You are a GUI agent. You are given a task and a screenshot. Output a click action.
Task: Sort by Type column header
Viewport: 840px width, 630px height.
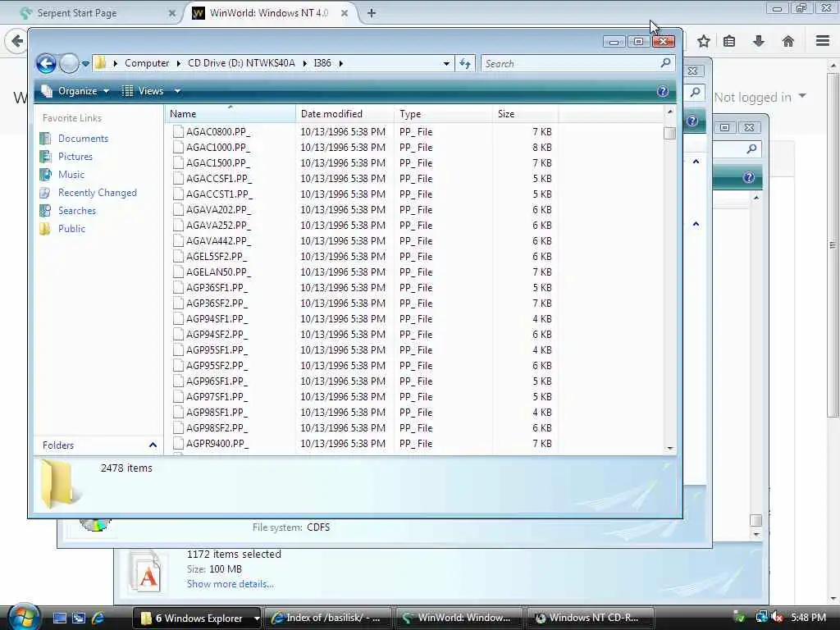click(x=443, y=113)
